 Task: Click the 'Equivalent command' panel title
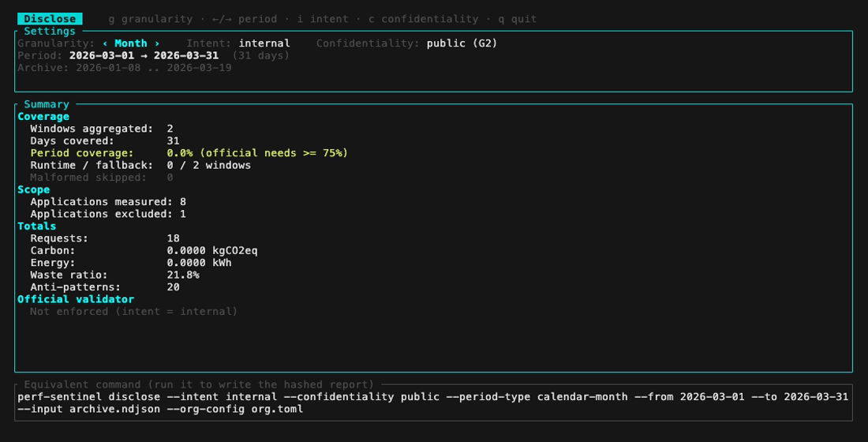pyautogui.click(x=200, y=384)
